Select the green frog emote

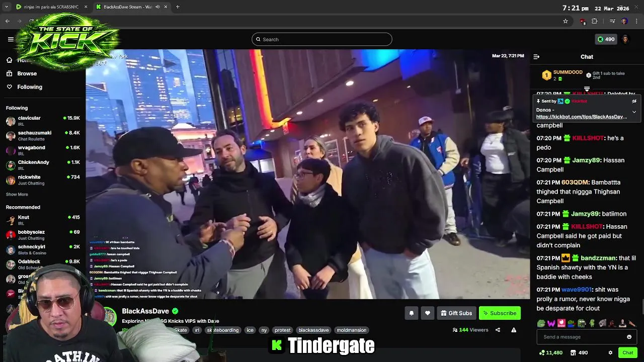coord(541,323)
